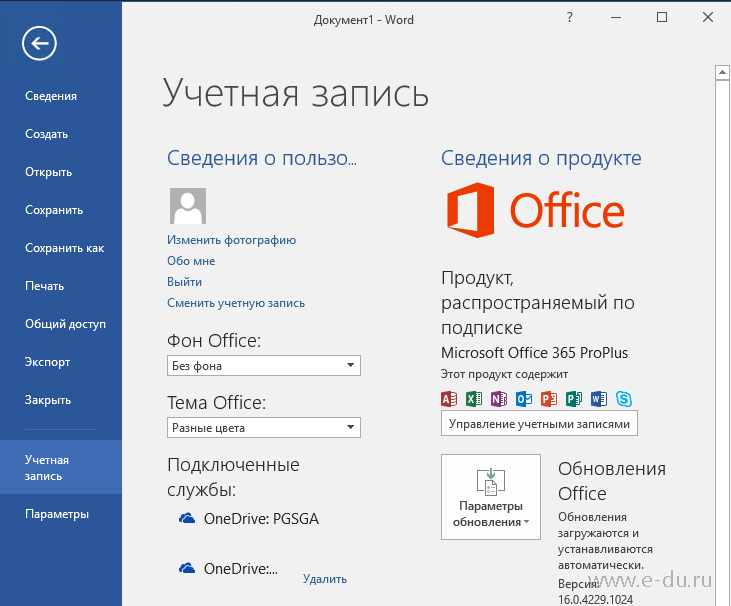Screen dimensions: 731x606
Task: Open the Help question mark
Action: point(569,18)
